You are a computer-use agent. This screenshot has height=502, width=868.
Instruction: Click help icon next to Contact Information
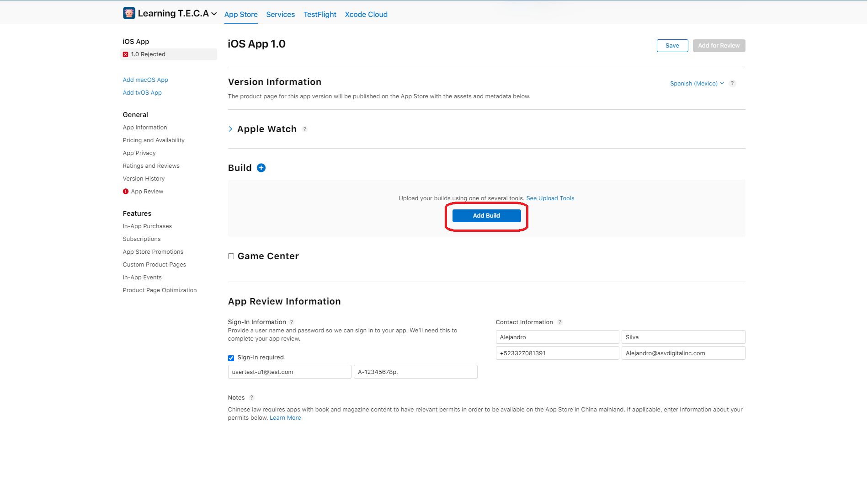[x=559, y=322]
